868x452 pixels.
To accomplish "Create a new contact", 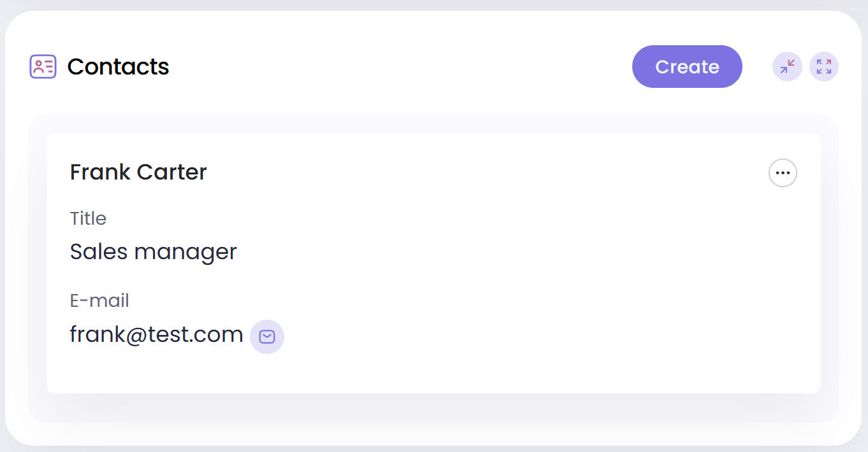I will (x=687, y=67).
